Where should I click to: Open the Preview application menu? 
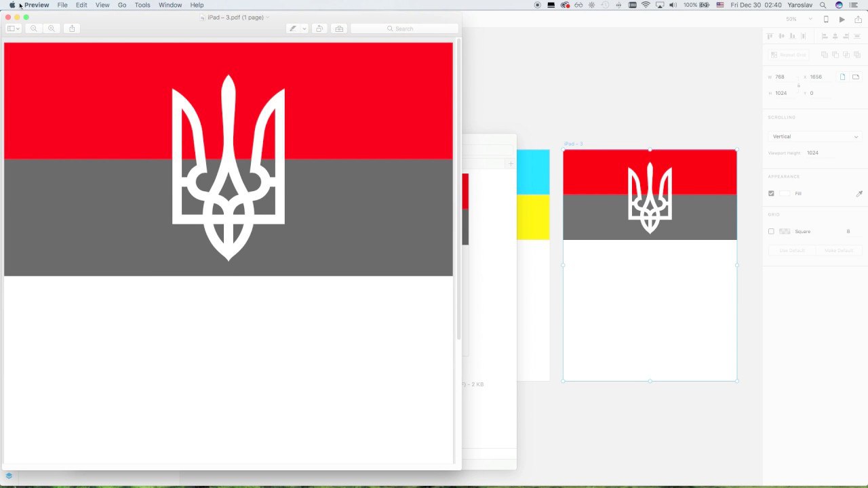coord(37,5)
